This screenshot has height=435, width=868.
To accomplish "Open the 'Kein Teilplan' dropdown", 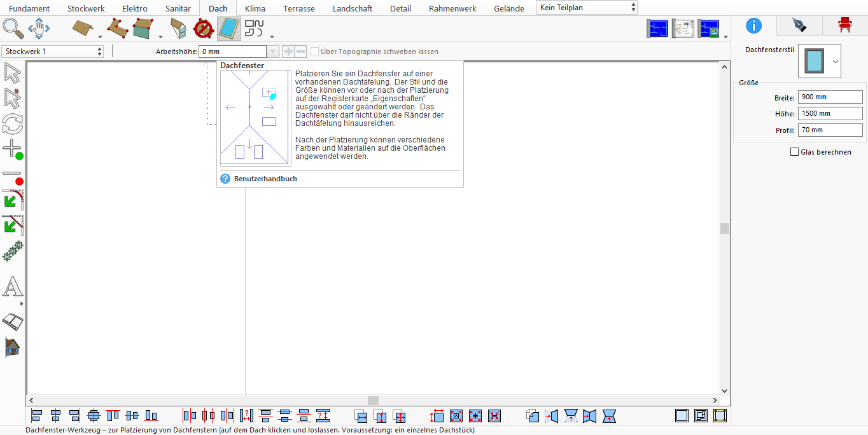I will coord(587,8).
